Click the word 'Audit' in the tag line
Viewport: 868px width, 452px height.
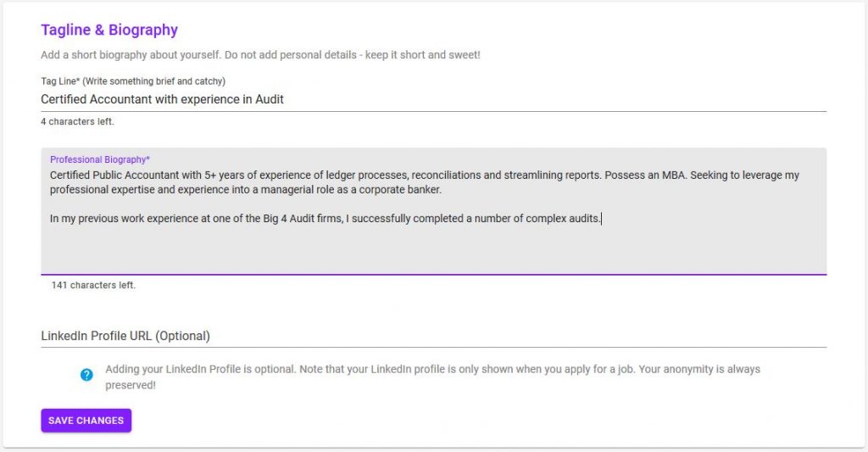point(270,100)
